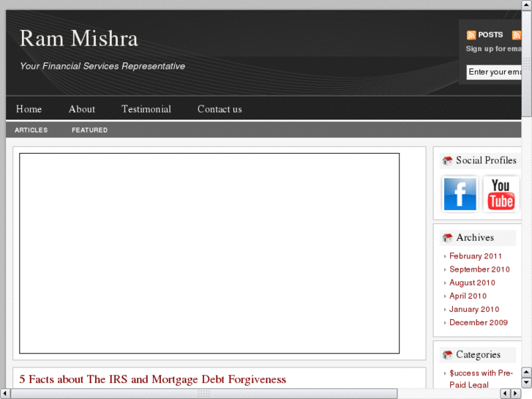Open $uccess with Pre-Paid Legal category
532x399 pixels.
481,379
